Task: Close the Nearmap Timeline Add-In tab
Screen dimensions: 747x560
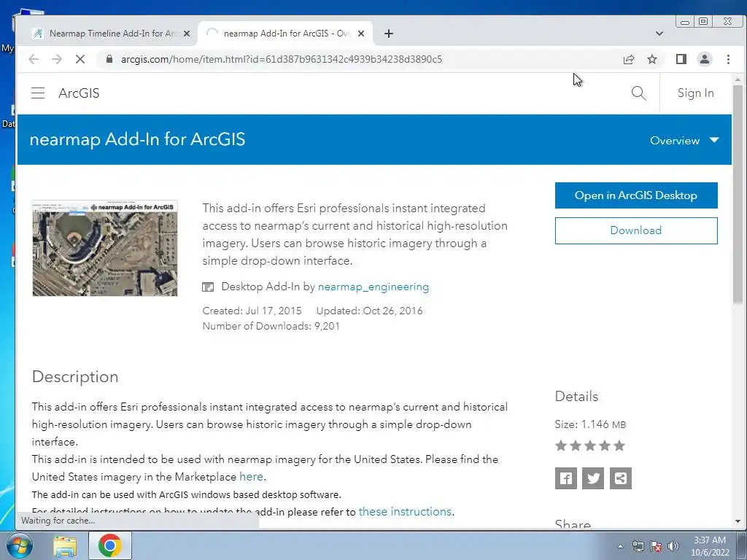Action: (187, 34)
